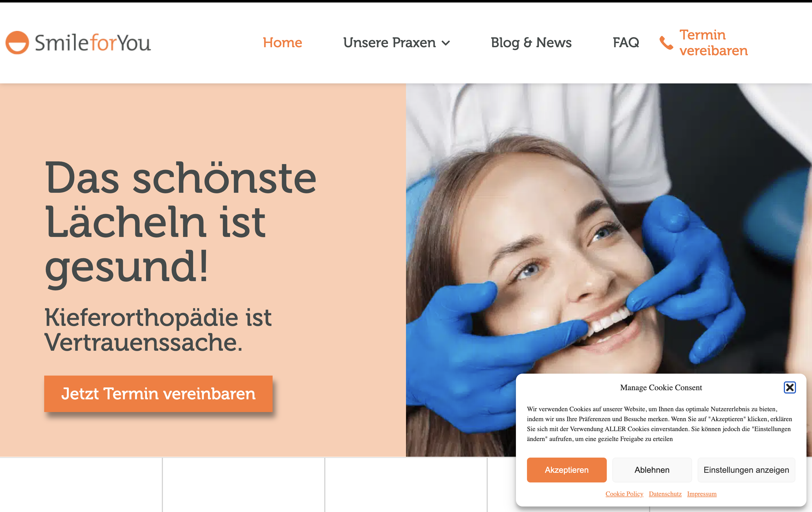
Task: Open the Blog & News page
Action: tap(531, 43)
